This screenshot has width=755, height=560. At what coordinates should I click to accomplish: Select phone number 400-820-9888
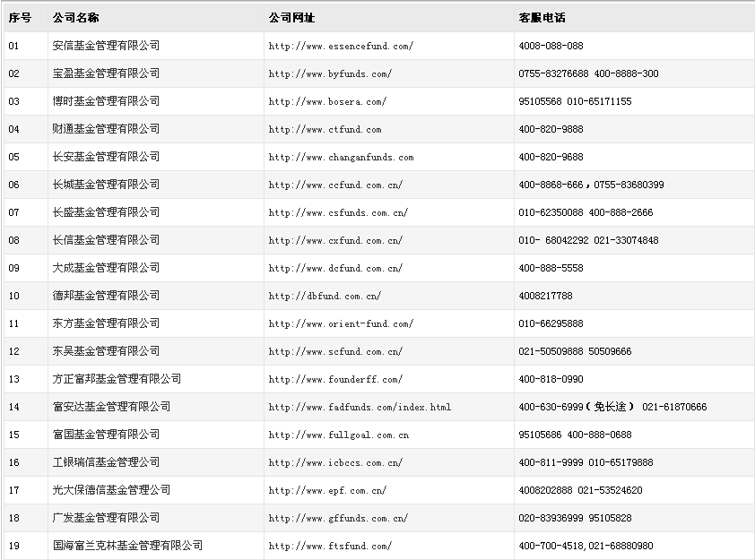point(551,129)
